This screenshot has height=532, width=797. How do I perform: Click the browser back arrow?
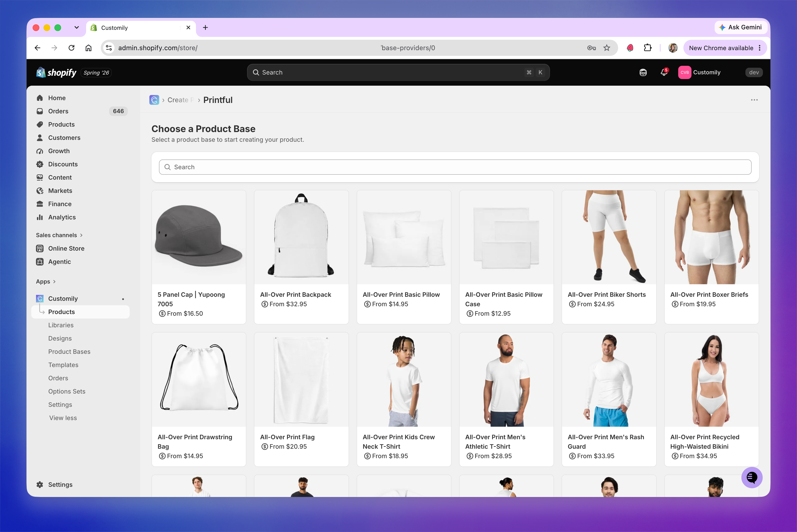tap(37, 48)
